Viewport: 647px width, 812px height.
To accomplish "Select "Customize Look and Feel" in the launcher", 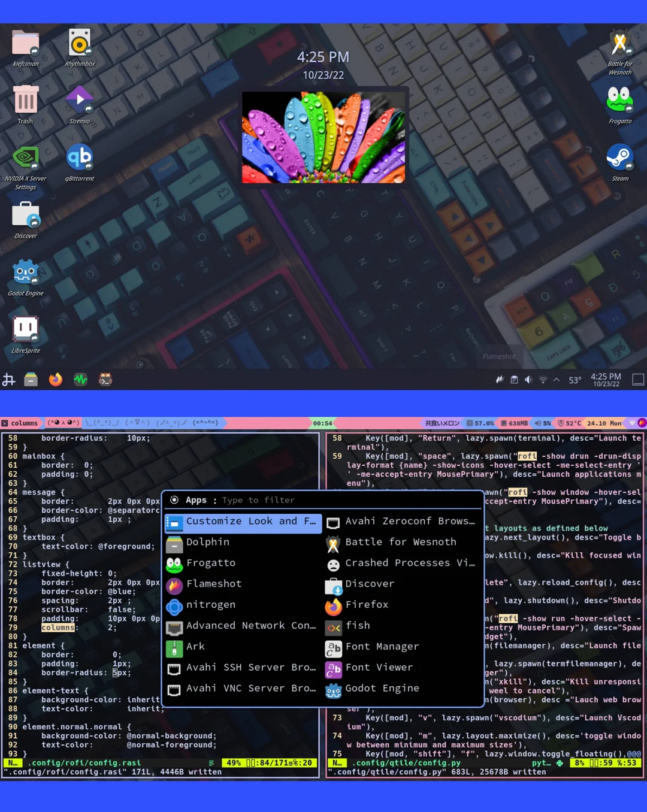I will pyautogui.click(x=242, y=521).
